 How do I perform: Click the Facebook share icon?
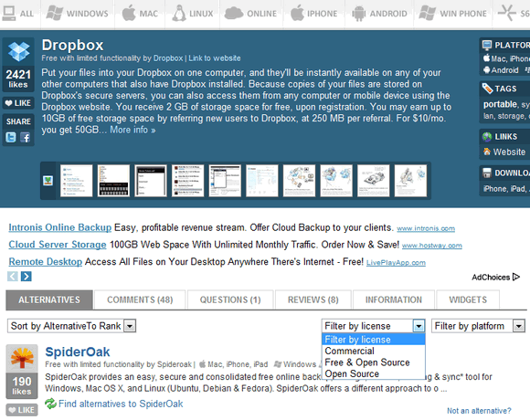pos(25,137)
